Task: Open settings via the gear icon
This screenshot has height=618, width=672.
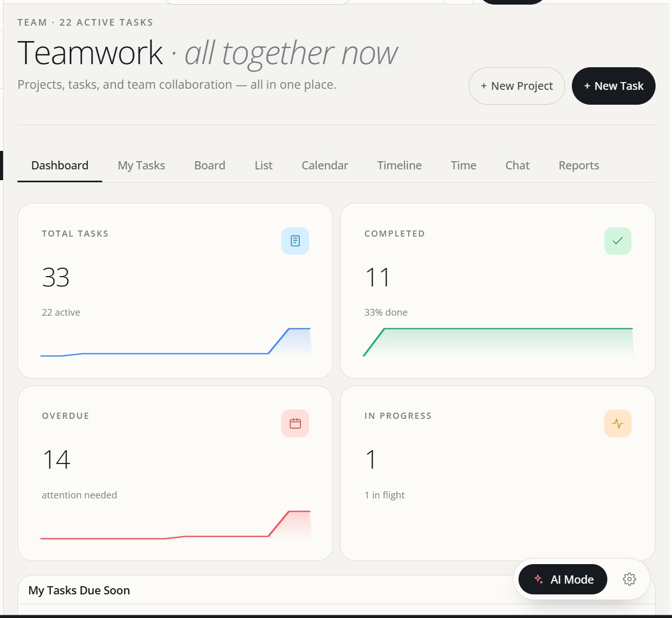Action: point(629,580)
